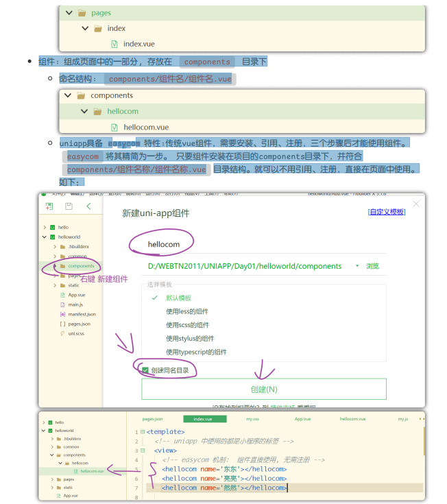The image size is (447, 504).
Task: Click the App.vue file icon in the bottom sidebar
Action: click(59, 496)
